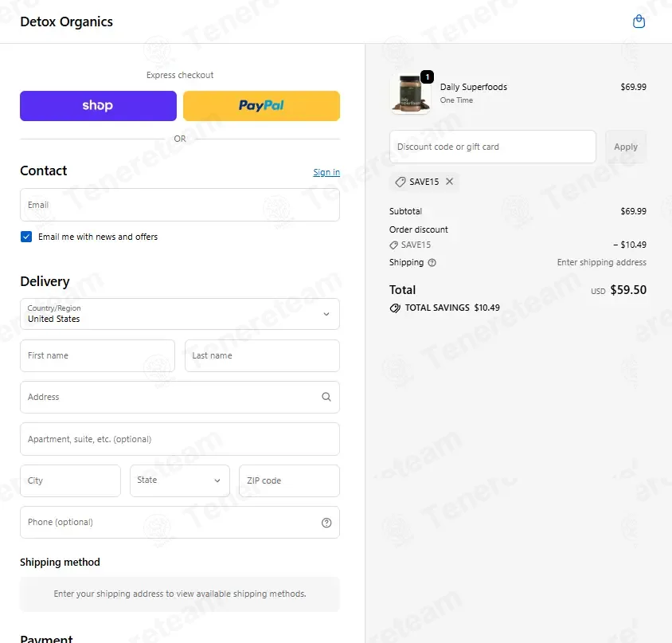The width and height of the screenshot is (672, 643).
Task: Click the item quantity badge
Action: 427,76
